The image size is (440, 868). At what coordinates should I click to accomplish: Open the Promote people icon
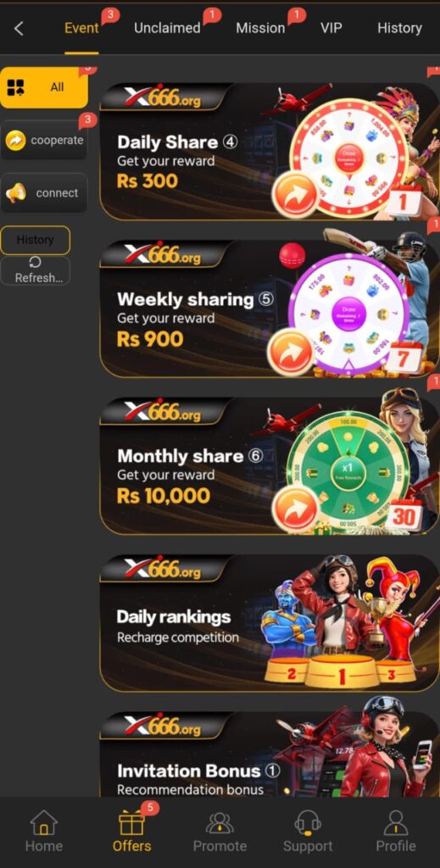(220, 822)
